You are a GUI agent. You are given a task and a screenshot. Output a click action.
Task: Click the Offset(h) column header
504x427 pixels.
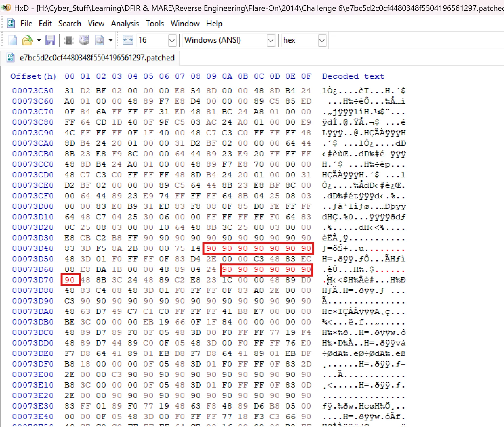[33, 76]
